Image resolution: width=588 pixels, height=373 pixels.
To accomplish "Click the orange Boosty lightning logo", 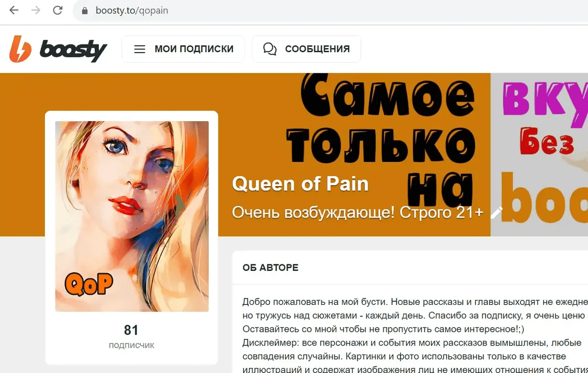I will [21, 49].
